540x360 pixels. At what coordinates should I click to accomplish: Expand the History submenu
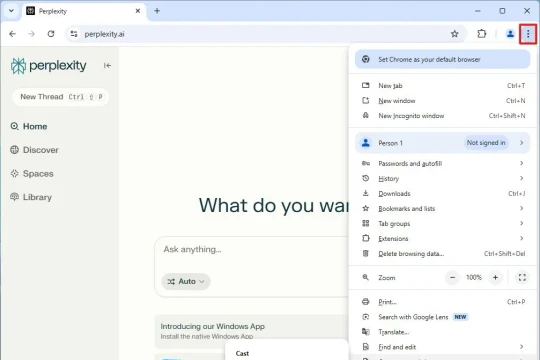[443, 178]
